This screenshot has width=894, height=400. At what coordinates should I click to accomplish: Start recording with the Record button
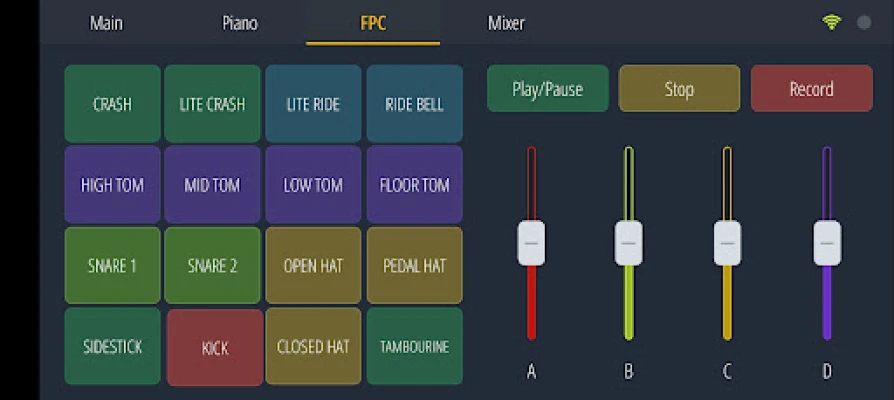[x=811, y=89]
